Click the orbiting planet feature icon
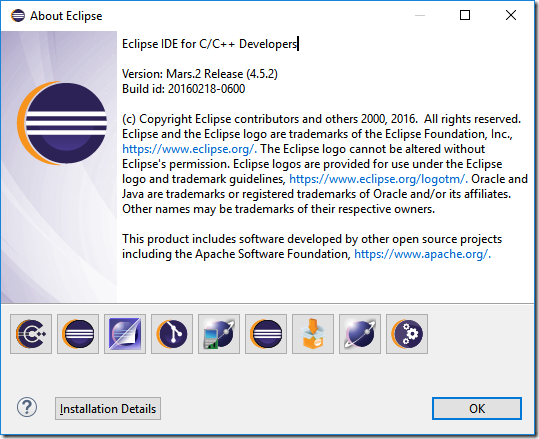The height and width of the screenshot is (439, 539). point(360,334)
